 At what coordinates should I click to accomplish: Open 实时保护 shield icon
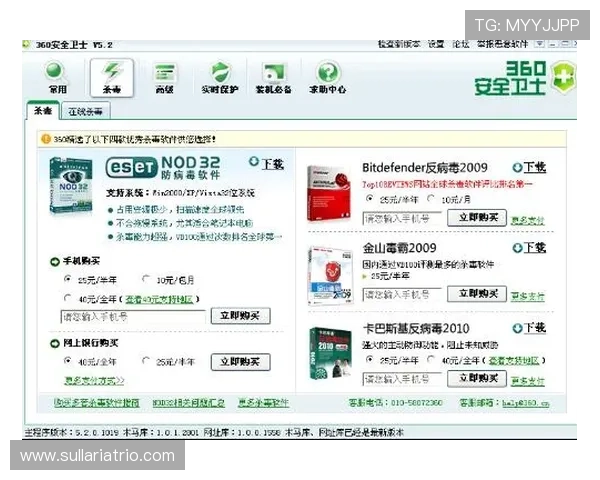(220, 78)
